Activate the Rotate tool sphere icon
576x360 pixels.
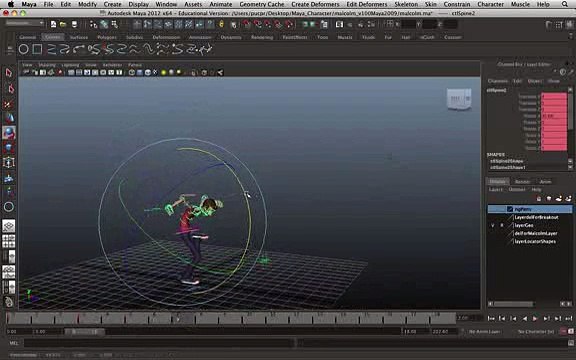9,133
